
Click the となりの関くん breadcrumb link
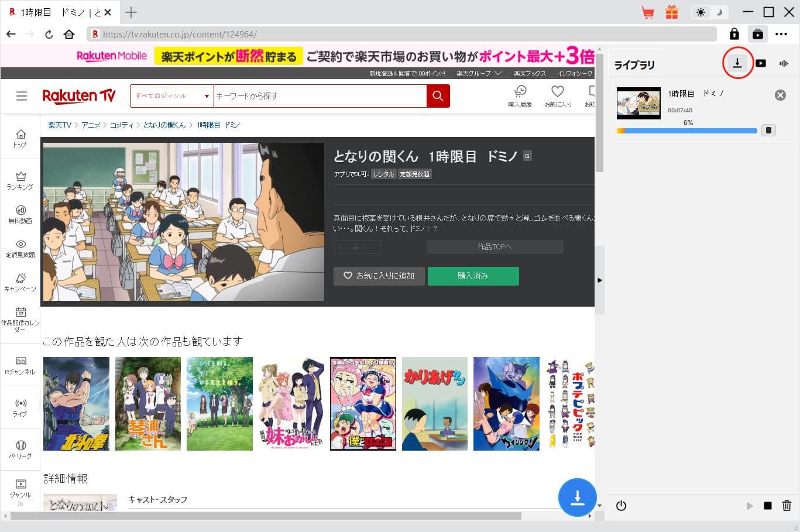click(164, 125)
